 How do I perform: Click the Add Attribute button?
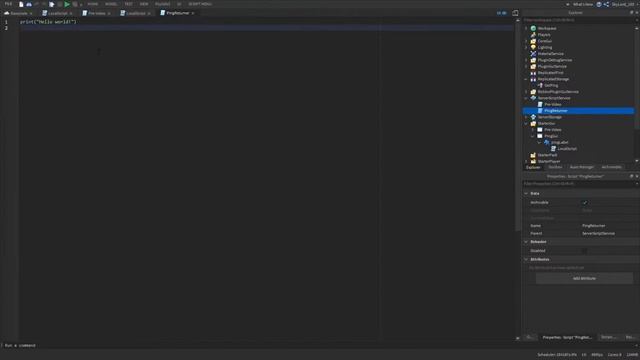click(x=584, y=278)
